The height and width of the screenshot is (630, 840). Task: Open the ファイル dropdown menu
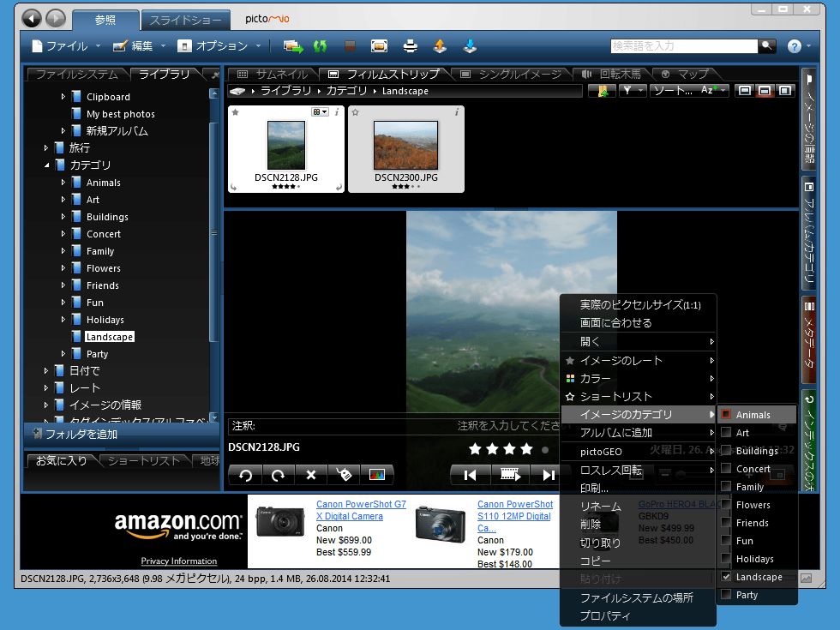[x=67, y=46]
